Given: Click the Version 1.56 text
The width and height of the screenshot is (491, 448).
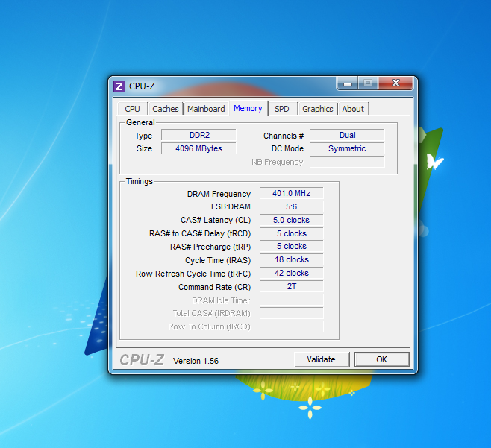Looking at the screenshot, I should tap(196, 361).
